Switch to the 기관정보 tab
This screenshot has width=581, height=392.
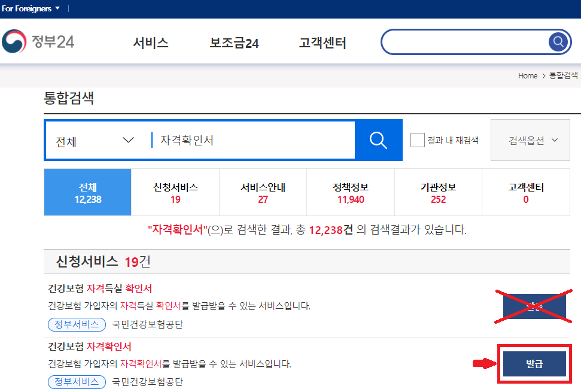pos(438,193)
